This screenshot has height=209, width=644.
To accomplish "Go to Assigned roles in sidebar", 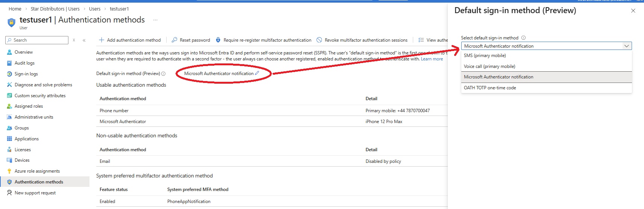I will point(29,106).
